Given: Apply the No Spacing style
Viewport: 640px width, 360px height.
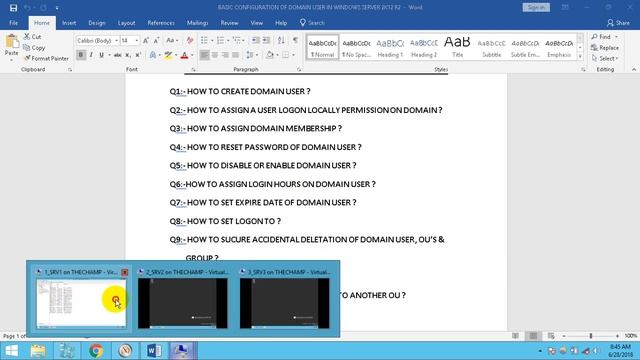Looking at the screenshot, I should 356,47.
